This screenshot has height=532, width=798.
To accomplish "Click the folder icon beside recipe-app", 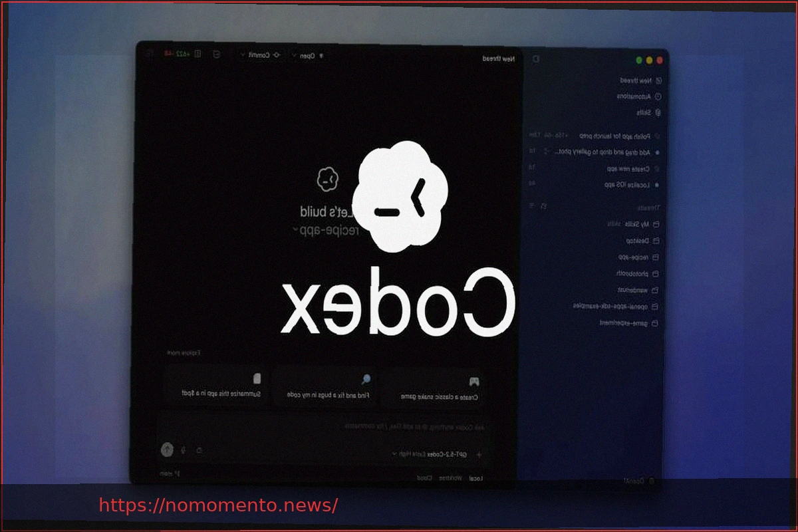I will click(655, 257).
